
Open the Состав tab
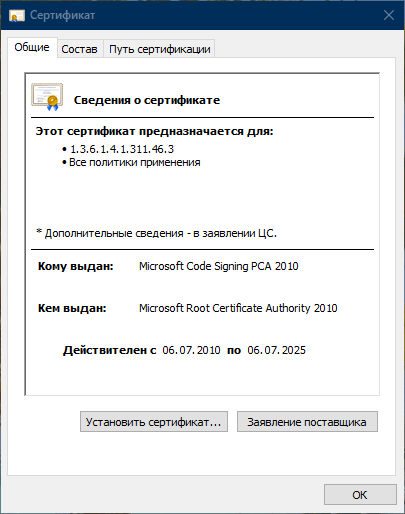[80, 49]
